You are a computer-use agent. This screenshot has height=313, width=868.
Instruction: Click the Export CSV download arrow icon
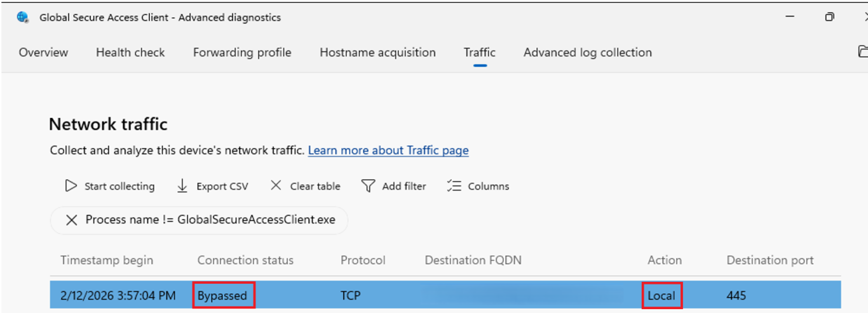[182, 186]
